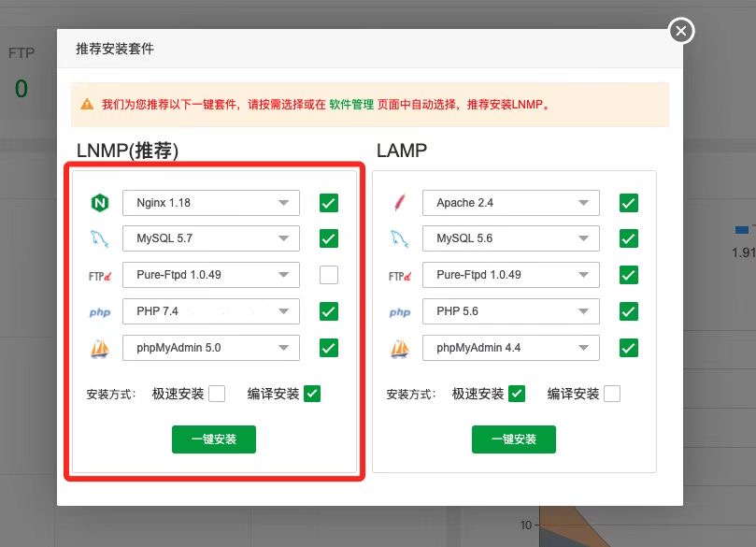Uncheck the PHP 7.4 checkbox

pos(329,311)
